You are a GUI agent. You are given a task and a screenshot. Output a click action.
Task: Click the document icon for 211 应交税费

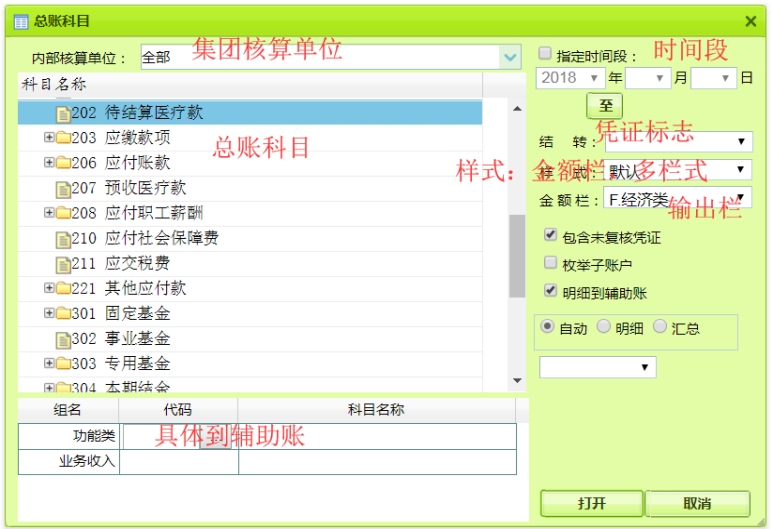click(x=62, y=264)
